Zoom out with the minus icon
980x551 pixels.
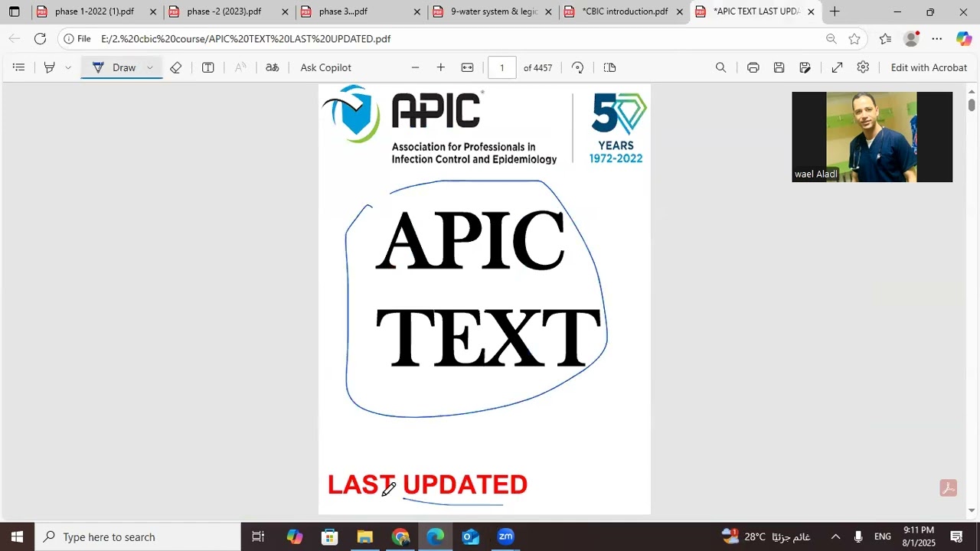pyautogui.click(x=415, y=67)
